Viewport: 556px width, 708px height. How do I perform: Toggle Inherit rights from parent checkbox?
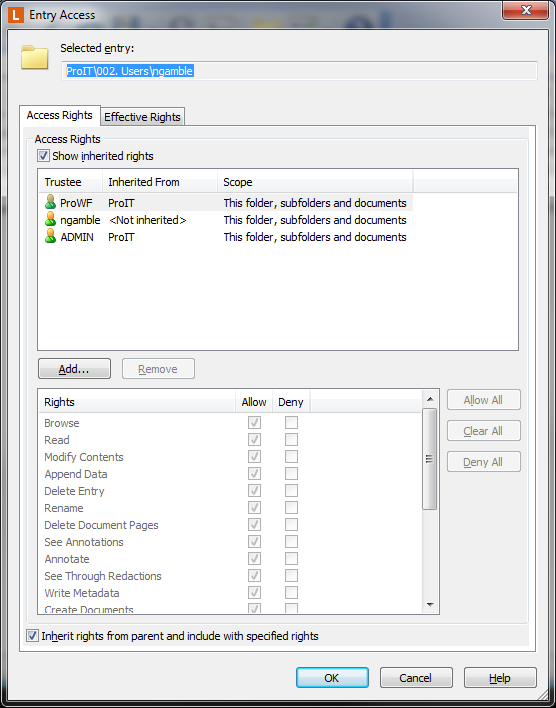coord(32,636)
